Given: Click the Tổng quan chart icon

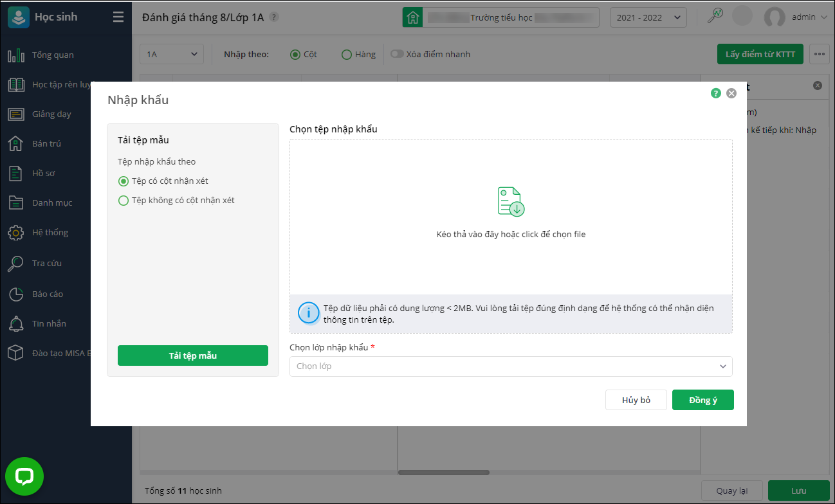Looking at the screenshot, I should coord(16,55).
